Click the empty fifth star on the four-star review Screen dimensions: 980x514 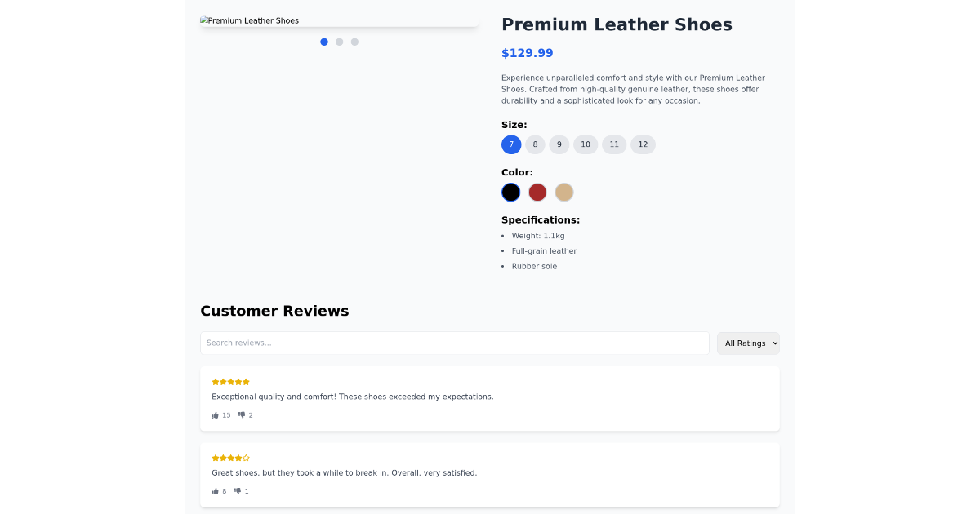245,458
